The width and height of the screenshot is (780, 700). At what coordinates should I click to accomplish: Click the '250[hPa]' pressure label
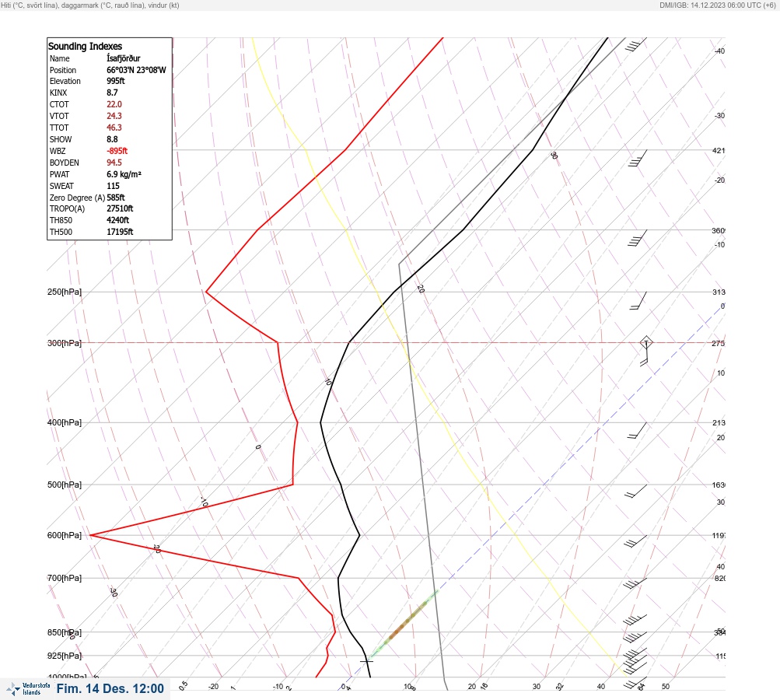tap(65, 292)
